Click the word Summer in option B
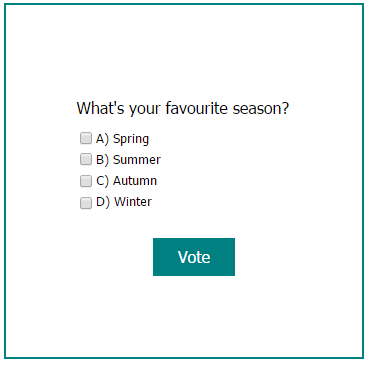Image resolution: width=369 pixels, height=365 pixels. click(x=137, y=160)
